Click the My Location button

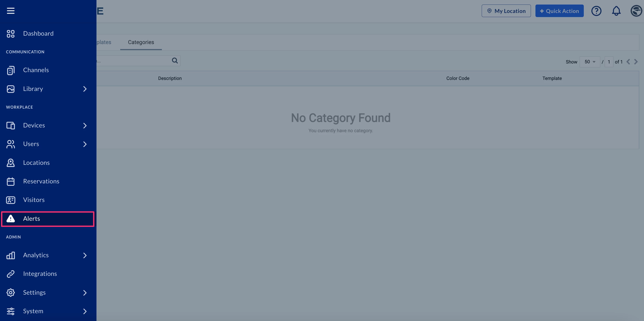506,11
